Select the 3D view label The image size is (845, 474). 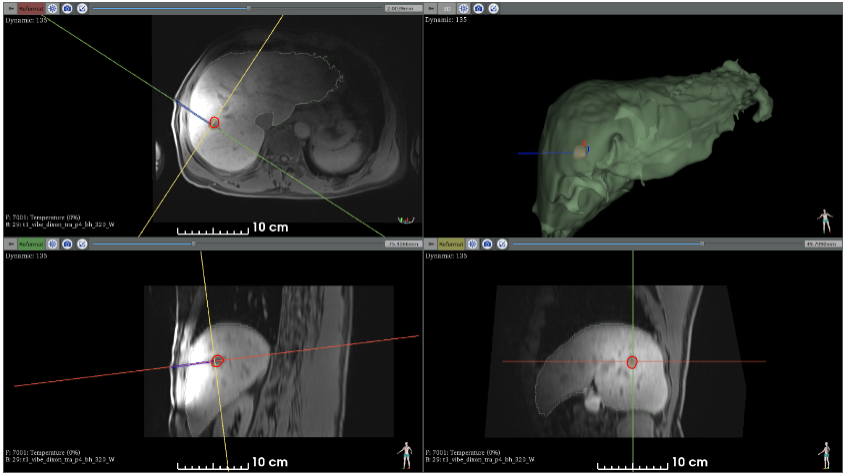tap(448, 8)
